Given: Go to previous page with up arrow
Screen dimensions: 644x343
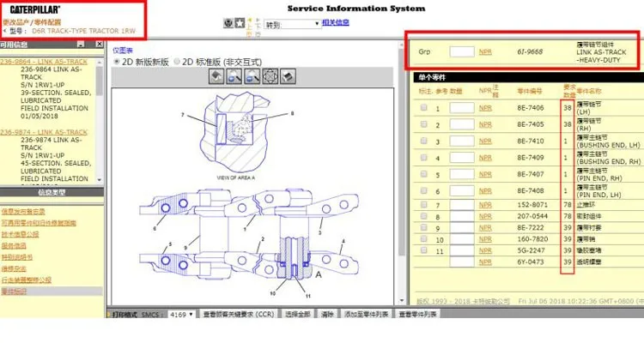Looking at the screenshot, I should 249,27.
